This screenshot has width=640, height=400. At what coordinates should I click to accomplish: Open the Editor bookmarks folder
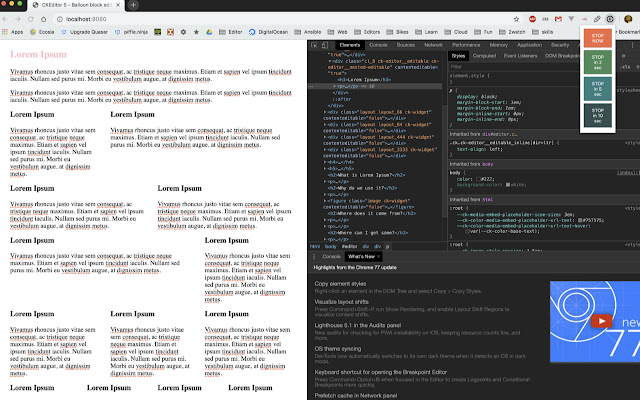pyautogui.click(x=231, y=32)
